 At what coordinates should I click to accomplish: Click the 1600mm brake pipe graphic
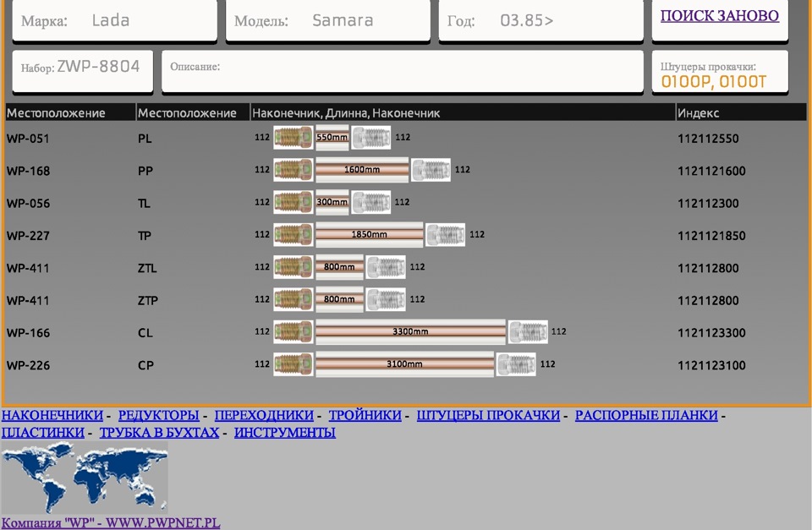(362, 170)
